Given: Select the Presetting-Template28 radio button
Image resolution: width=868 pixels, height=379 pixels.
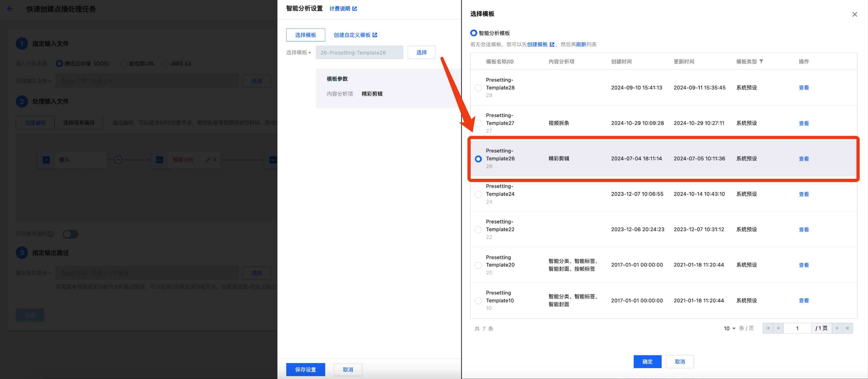Looking at the screenshot, I should click(478, 88).
